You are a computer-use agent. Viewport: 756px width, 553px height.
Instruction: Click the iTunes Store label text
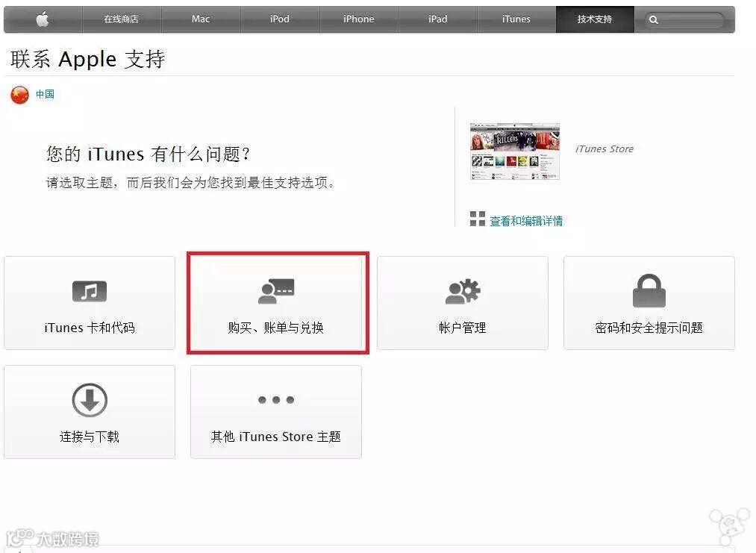(605, 149)
